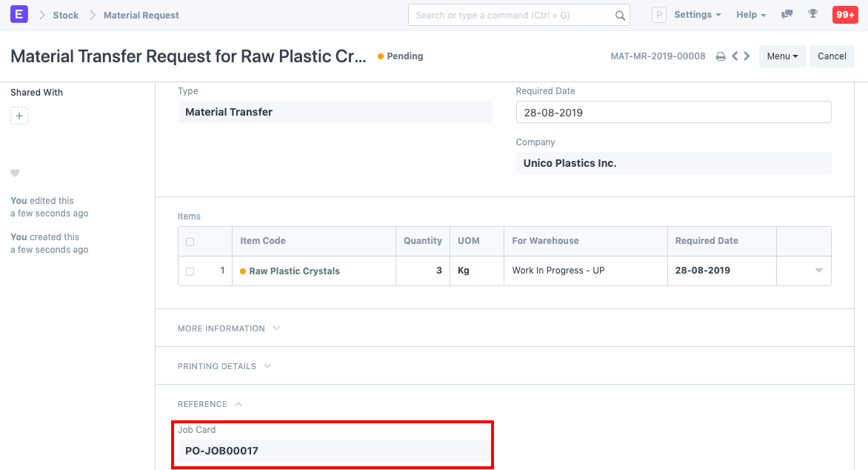The width and height of the screenshot is (868, 470).
Task: Click the heart like icon in sidebar
Action: 15,173
